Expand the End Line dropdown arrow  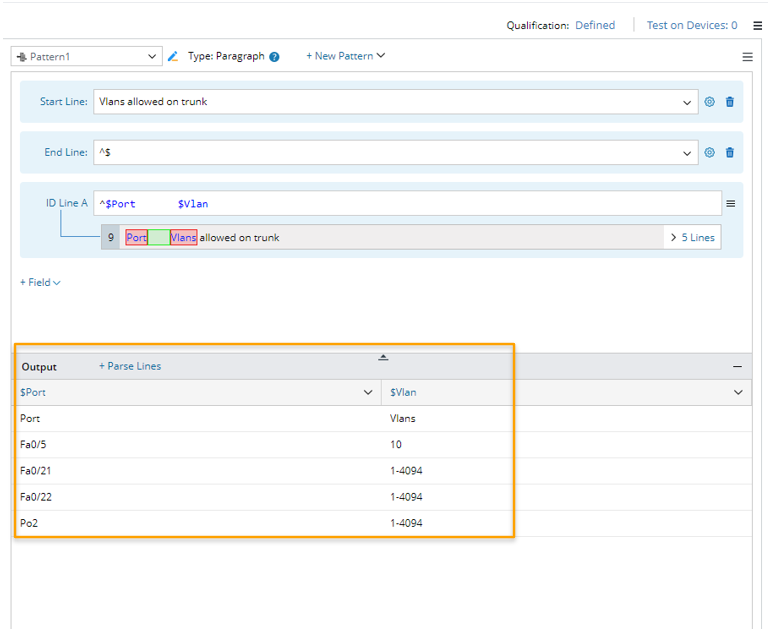[687, 153]
